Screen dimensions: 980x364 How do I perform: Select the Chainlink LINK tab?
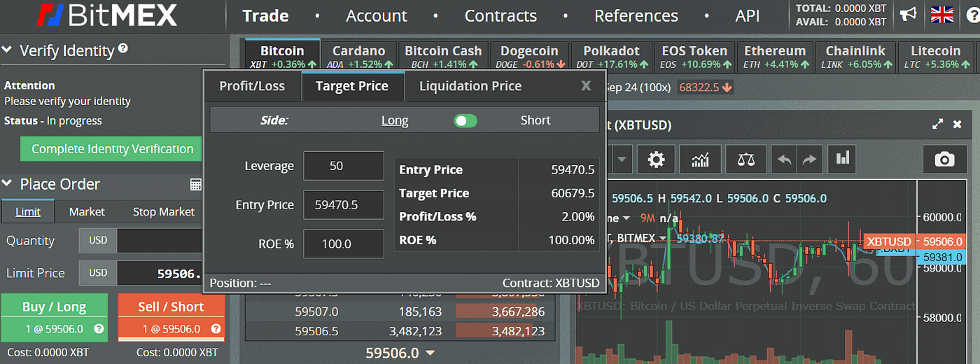(855, 56)
